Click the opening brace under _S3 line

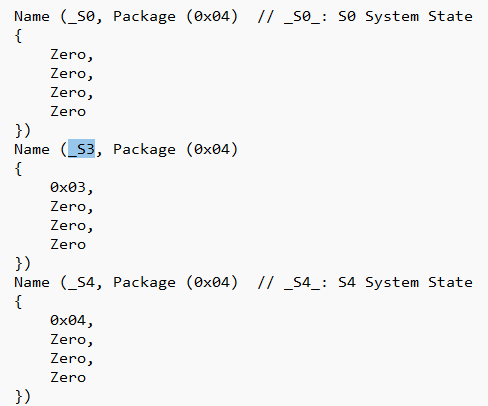pos(18,168)
